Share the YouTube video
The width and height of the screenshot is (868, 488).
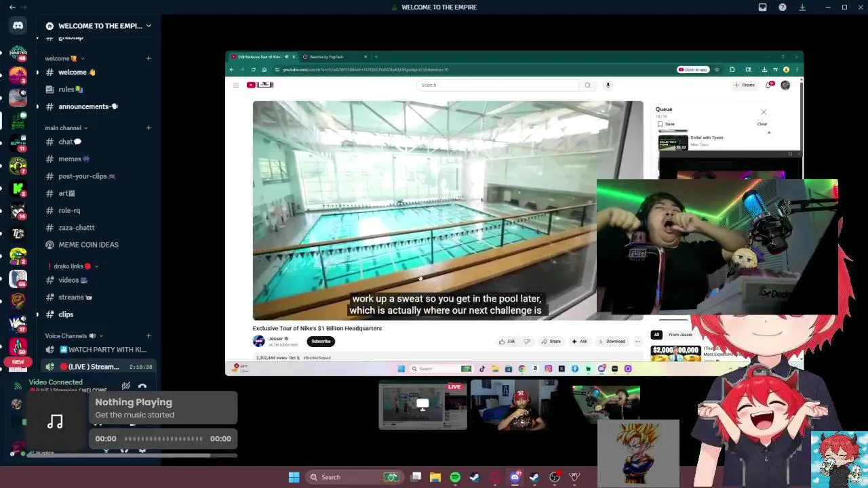[x=551, y=341]
